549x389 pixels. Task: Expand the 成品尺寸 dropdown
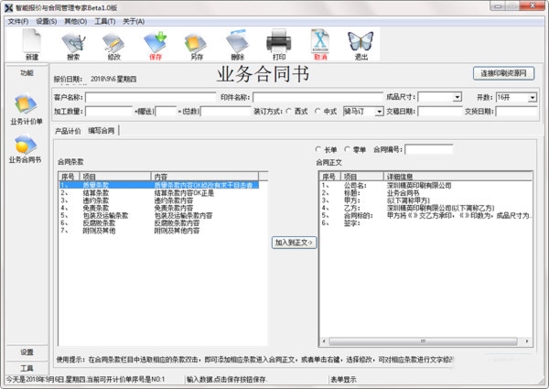pos(457,97)
